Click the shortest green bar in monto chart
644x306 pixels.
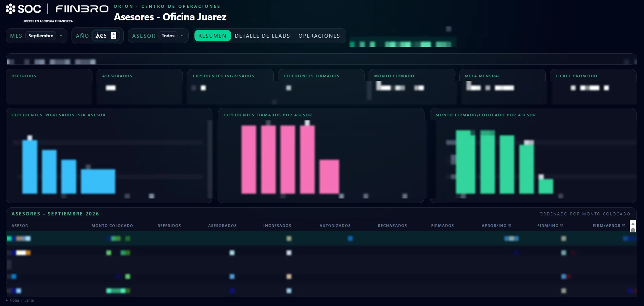[x=546, y=186]
